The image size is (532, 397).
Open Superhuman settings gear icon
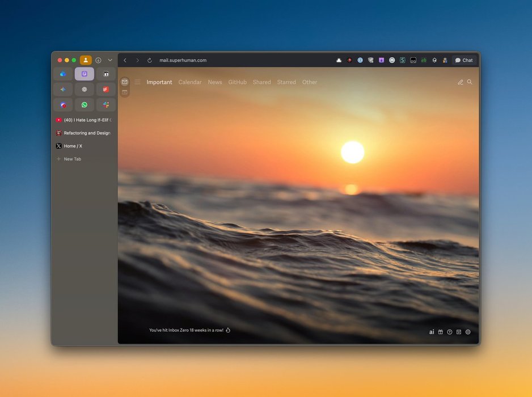point(468,332)
